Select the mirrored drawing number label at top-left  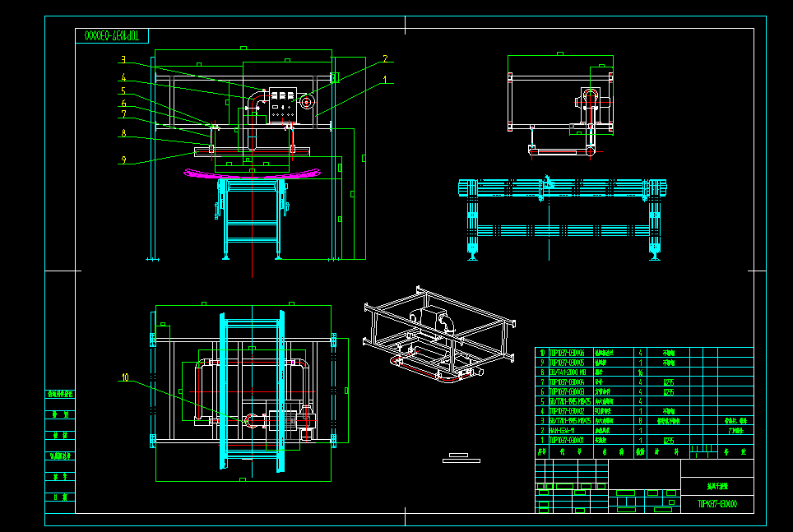pos(112,36)
